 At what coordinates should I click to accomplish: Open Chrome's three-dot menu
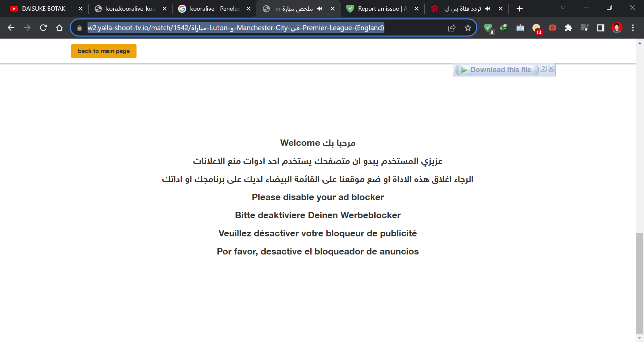point(633,28)
